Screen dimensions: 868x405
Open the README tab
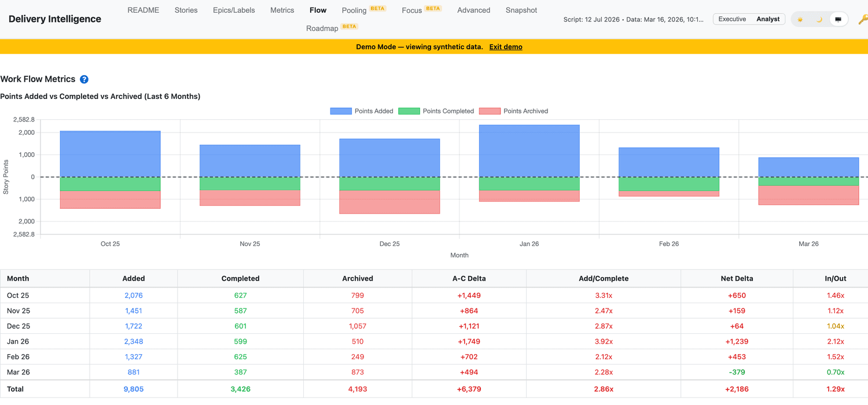tap(143, 10)
